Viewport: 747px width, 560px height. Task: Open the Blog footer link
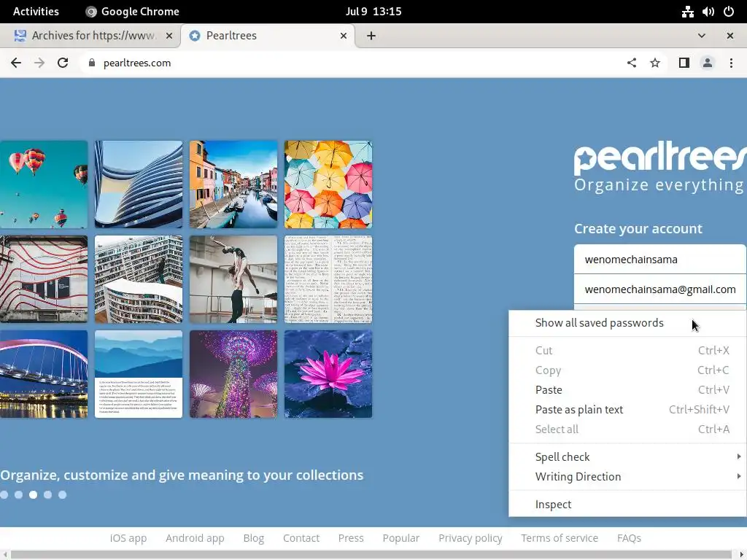click(253, 538)
